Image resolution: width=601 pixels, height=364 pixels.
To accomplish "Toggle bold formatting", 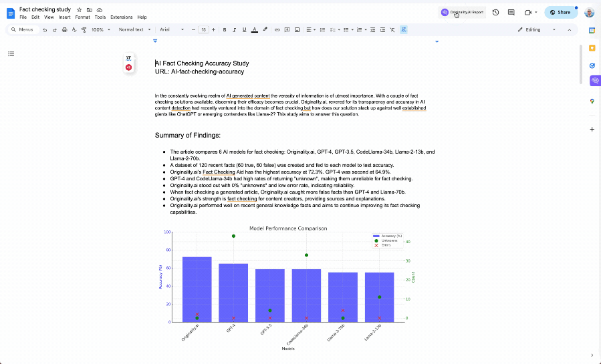I will (x=225, y=30).
